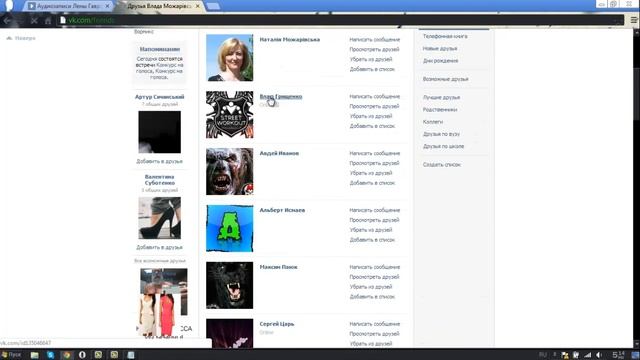Open the Opera browser taskbar icon
Viewport: 640px width, 360px height.
click(82, 355)
